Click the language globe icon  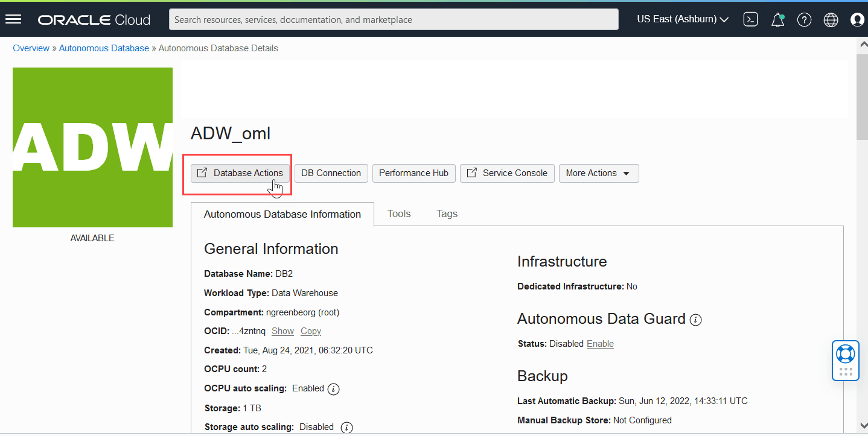click(831, 19)
